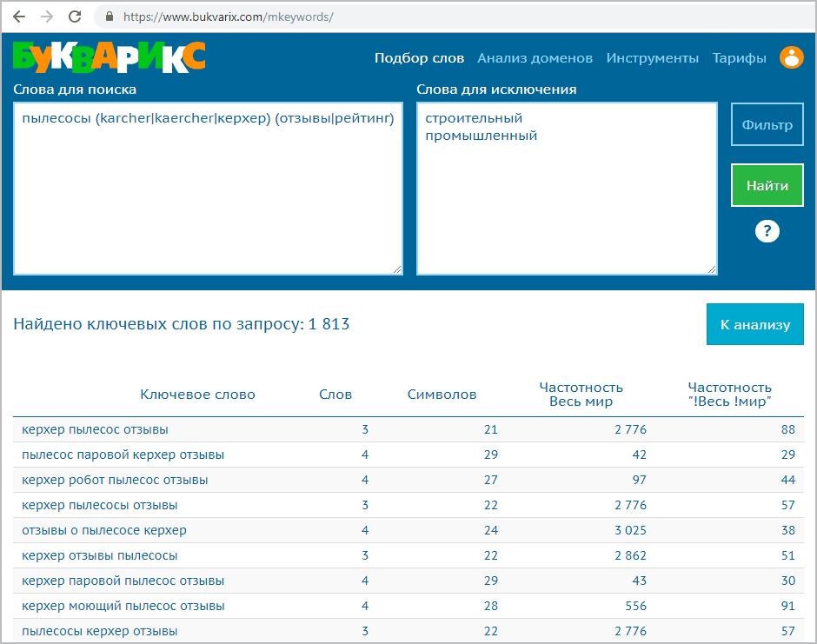This screenshot has width=817, height=644.
Task: Click exact frequency value 44
Action: [787, 480]
